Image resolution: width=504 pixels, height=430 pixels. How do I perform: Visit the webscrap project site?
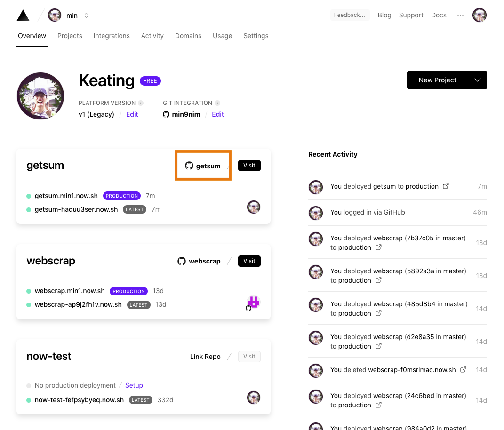[x=249, y=261]
